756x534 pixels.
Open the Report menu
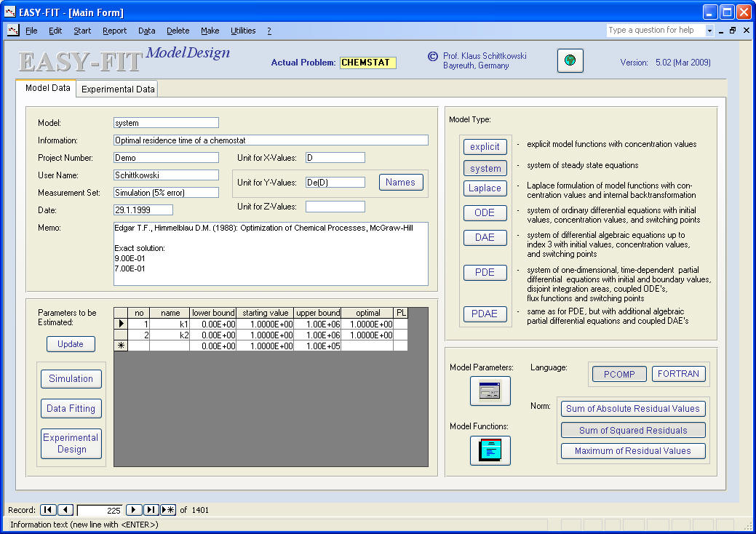coord(114,31)
